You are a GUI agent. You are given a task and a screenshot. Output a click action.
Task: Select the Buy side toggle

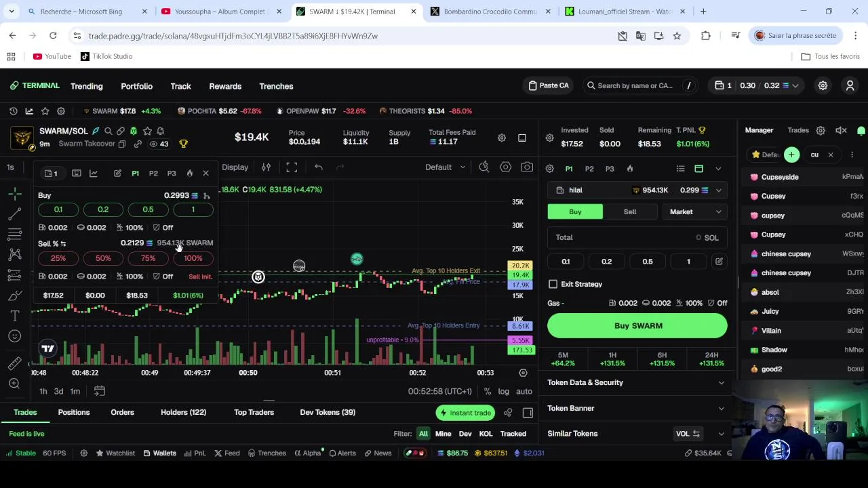[x=575, y=211]
